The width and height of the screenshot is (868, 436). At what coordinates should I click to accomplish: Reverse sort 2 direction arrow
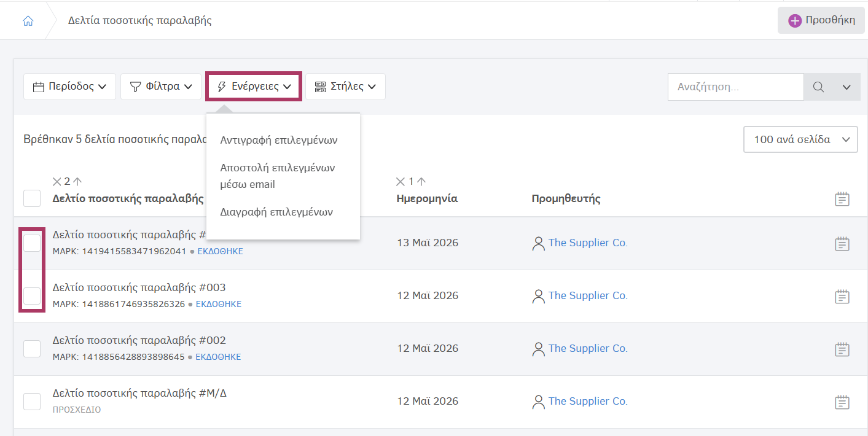77,181
